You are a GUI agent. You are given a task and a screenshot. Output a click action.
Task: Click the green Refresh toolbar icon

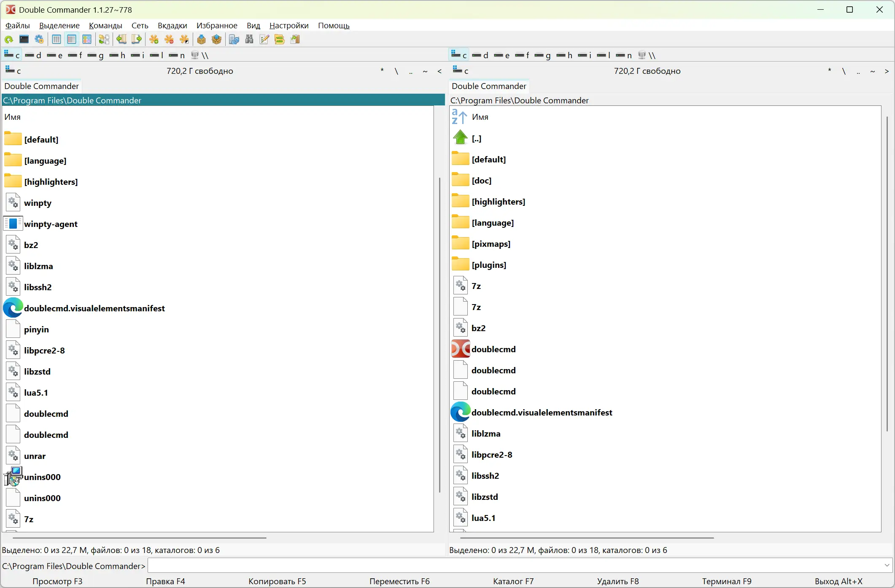pos(9,40)
